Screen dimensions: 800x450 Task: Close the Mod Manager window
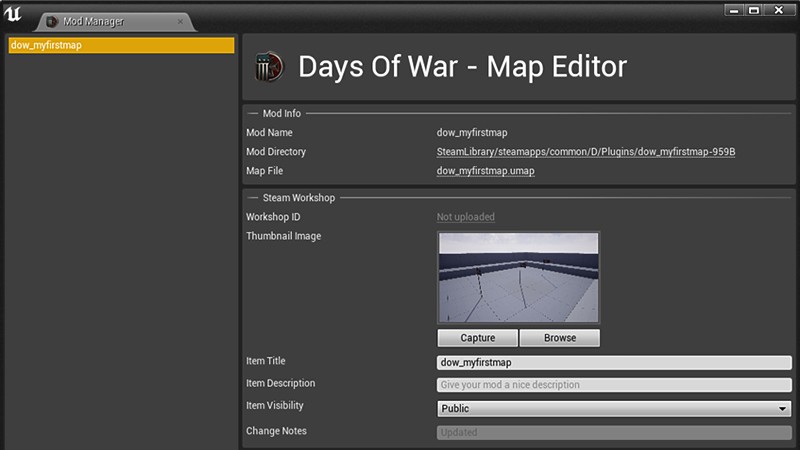[x=779, y=10]
